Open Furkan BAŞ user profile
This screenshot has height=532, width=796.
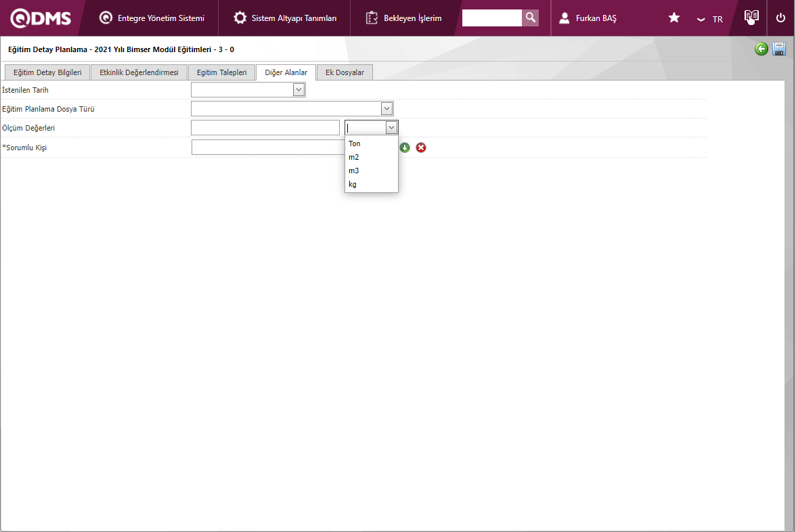click(588, 18)
